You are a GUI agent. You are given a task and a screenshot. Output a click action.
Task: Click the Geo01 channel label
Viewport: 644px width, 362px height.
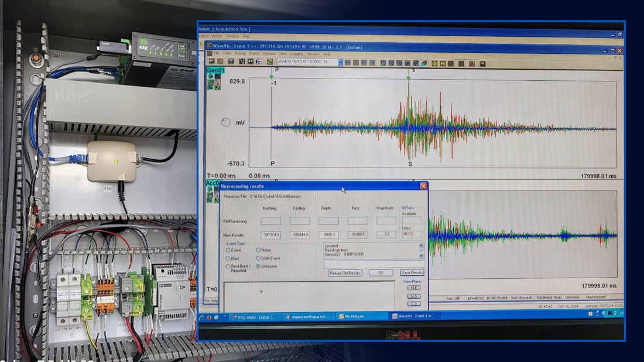pyautogui.click(x=215, y=71)
